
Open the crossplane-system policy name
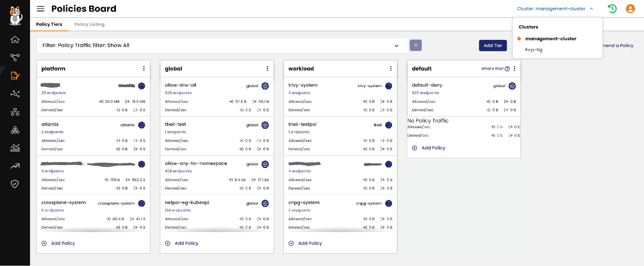(63, 203)
